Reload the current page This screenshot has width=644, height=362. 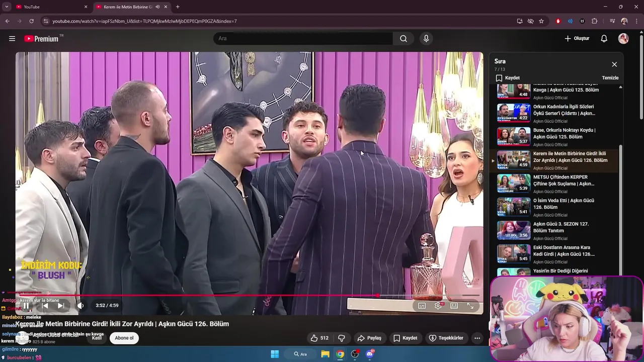click(x=31, y=21)
